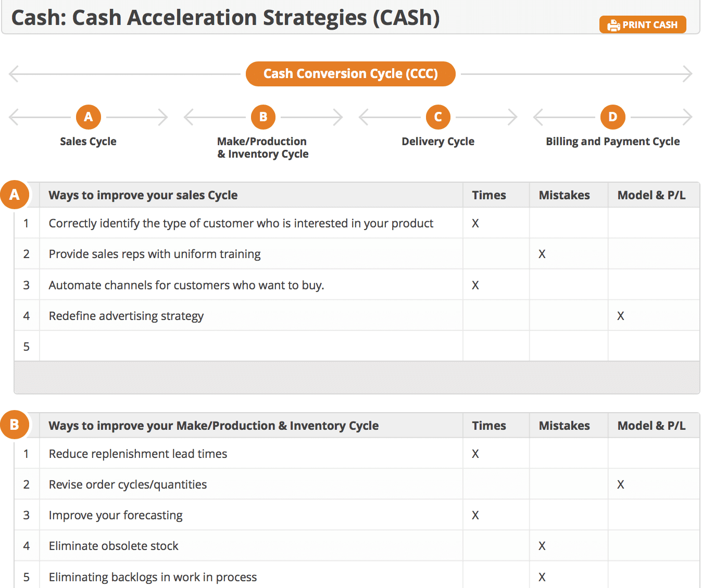Click the Delivery Cycle label
Image resolution: width=702 pixels, height=588 pixels.
click(x=438, y=142)
